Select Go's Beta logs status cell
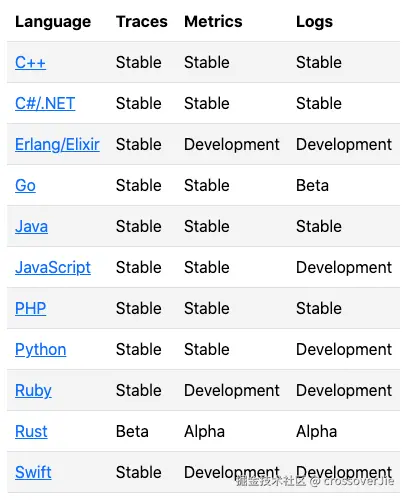Image resolution: width=407 pixels, height=500 pixels. point(312,185)
